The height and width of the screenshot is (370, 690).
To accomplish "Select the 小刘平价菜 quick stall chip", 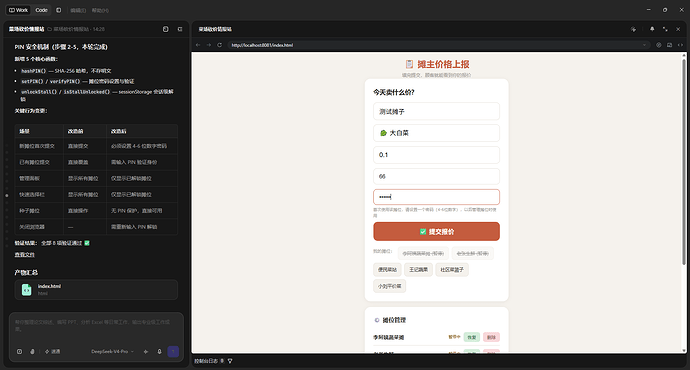I will coord(389,286).
